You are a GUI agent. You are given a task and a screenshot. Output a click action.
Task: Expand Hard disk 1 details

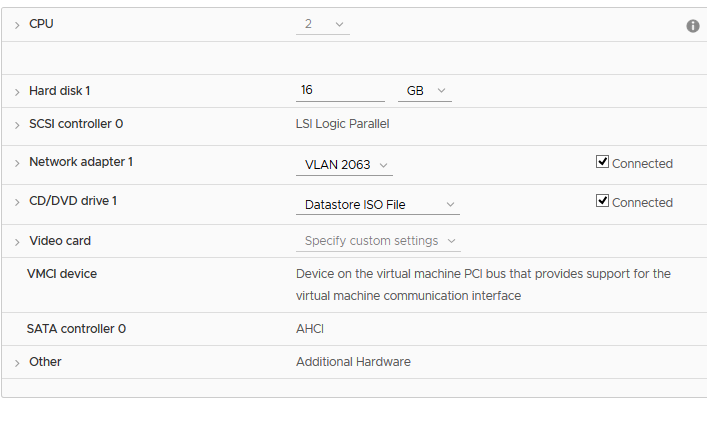click(x=17, y=92)
